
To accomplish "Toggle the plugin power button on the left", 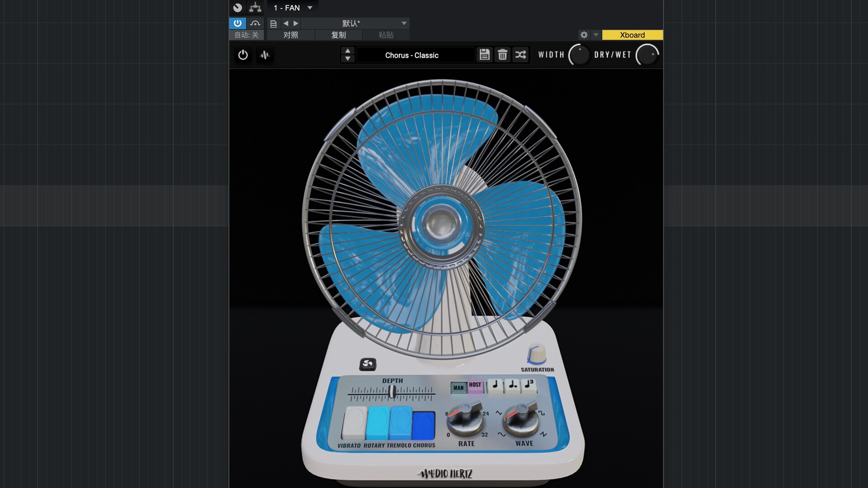I will [x=243, y=55].
